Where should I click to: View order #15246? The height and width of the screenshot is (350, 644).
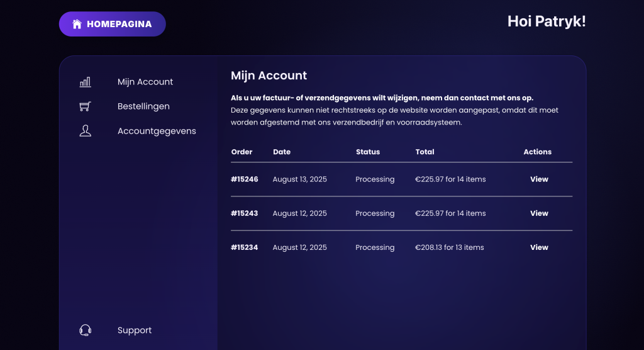[539, 179]
